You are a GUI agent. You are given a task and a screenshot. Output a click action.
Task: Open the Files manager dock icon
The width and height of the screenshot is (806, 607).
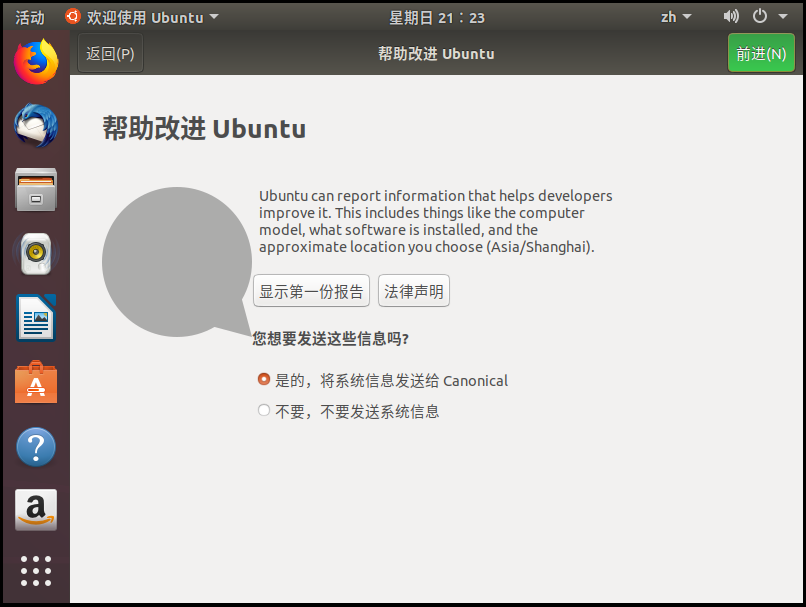pos(36,190)
